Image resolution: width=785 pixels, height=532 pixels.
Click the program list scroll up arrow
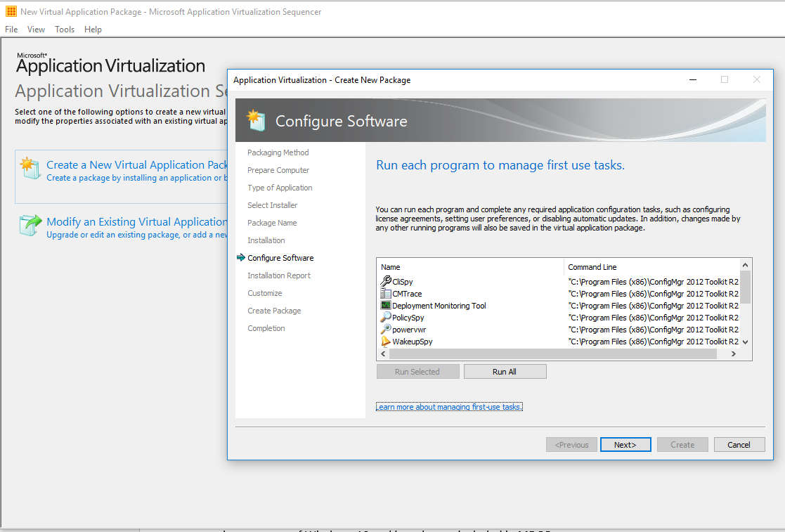(746, 265)
